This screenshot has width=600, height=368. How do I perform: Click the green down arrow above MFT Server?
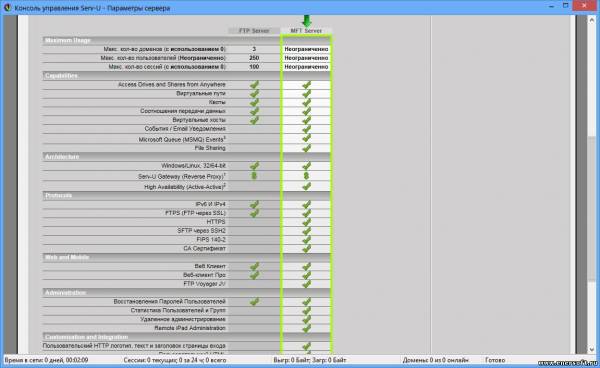pos(306,21)
